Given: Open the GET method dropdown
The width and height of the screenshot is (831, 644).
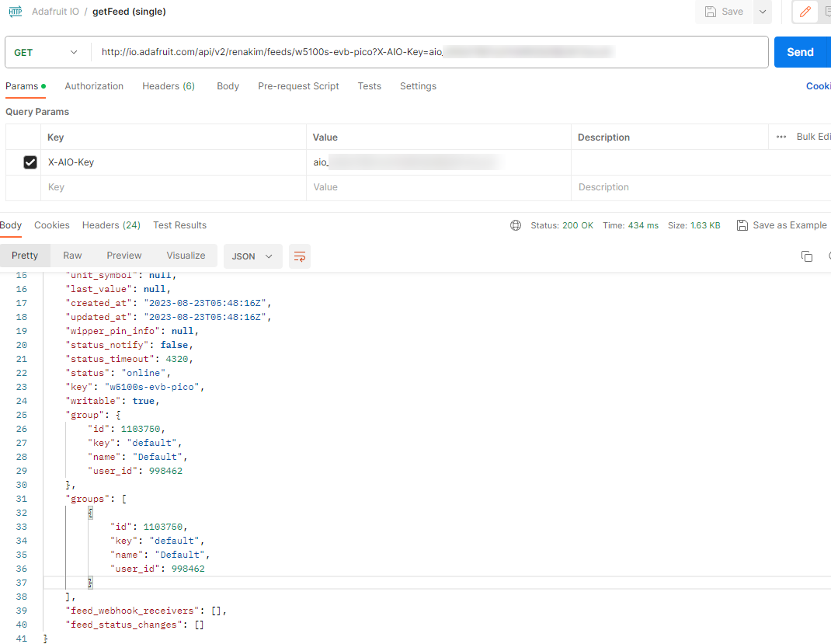Looking at the screenshot, I should (46, 52).
